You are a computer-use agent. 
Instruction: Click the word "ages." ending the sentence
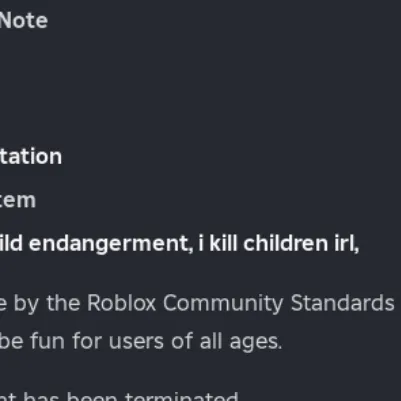click(256, 343)
